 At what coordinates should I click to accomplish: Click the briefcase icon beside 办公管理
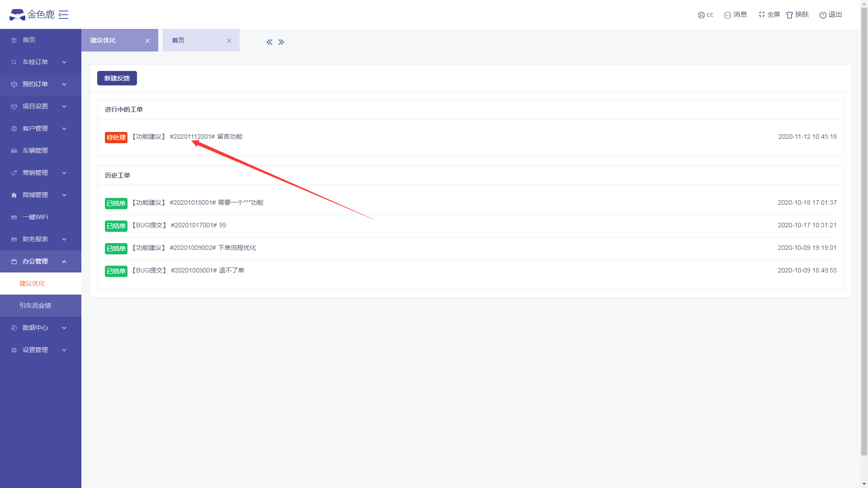(x=14, y=262)
